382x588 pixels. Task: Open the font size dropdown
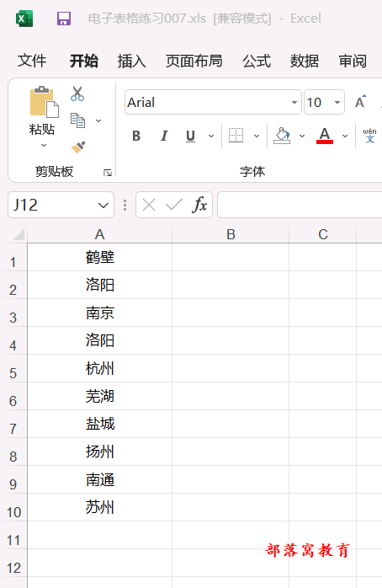click(x=337, y=102)
